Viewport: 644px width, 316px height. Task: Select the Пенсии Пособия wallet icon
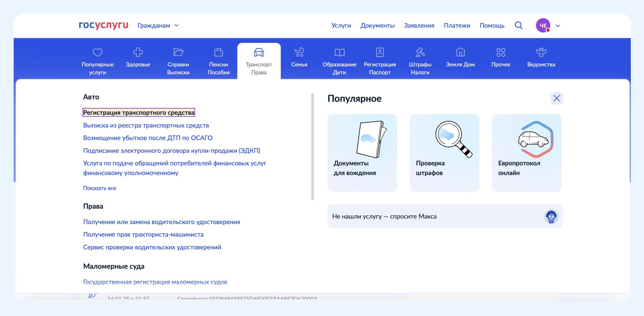pos(218,52)
